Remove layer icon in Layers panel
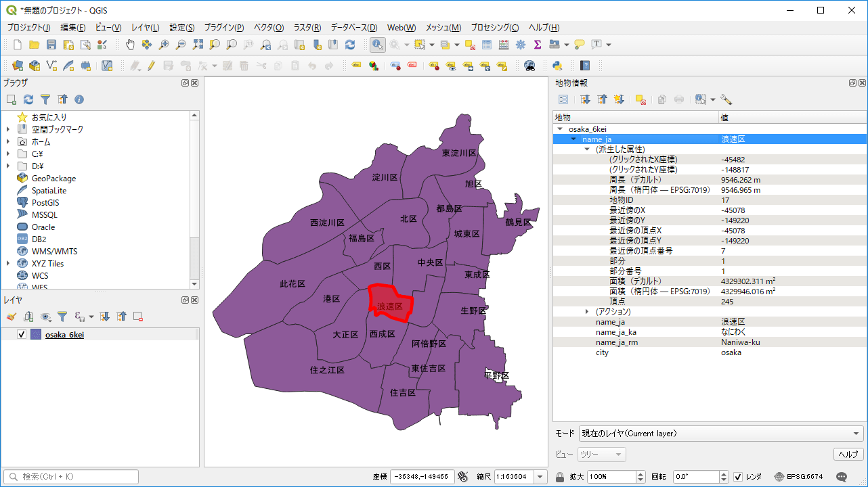This screenshot has width=868, height=487. [138, 316]
